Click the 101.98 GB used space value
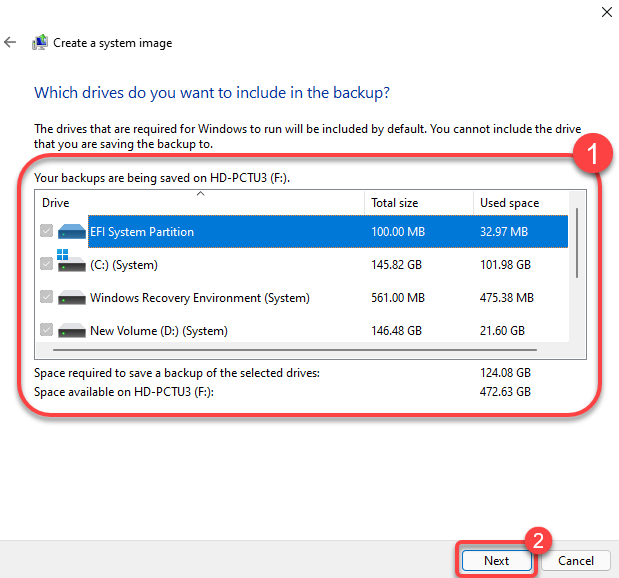619x578 pixels. 505,265
